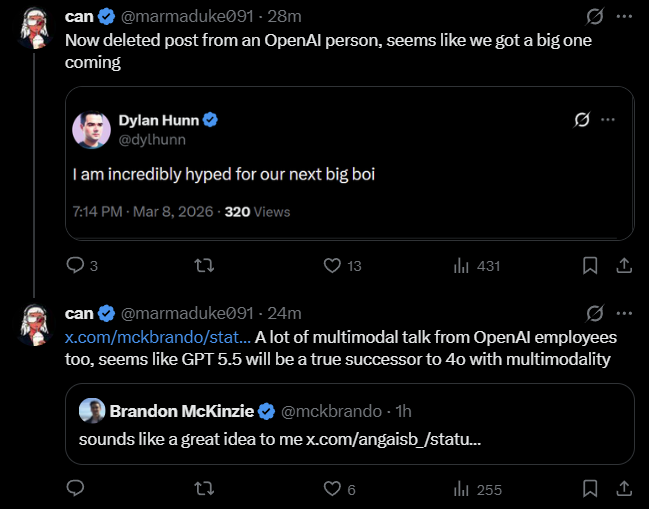Viewport: 649px width, 509px height.
Task: Like the second post with 6 likes
Action: (333, 489)
